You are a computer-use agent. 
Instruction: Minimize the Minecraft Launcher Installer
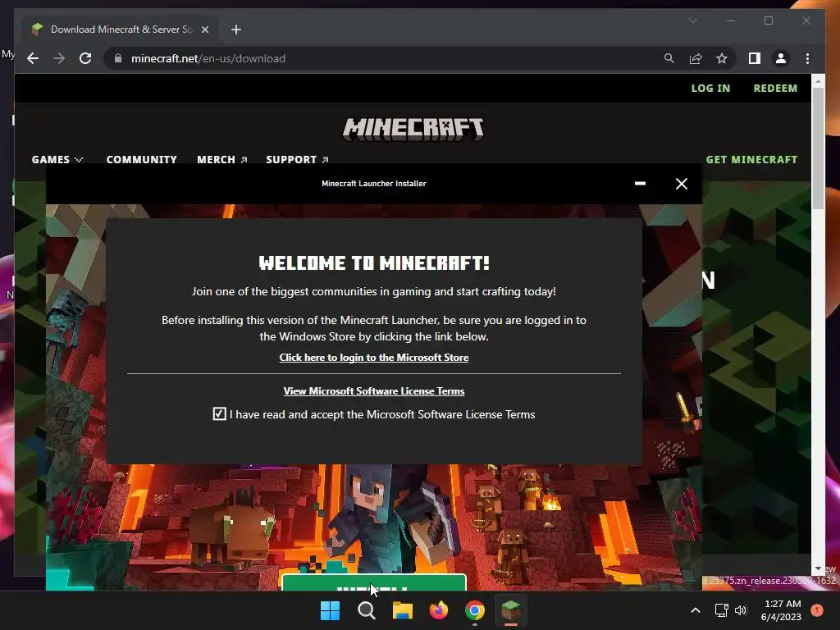pos(640,184)
